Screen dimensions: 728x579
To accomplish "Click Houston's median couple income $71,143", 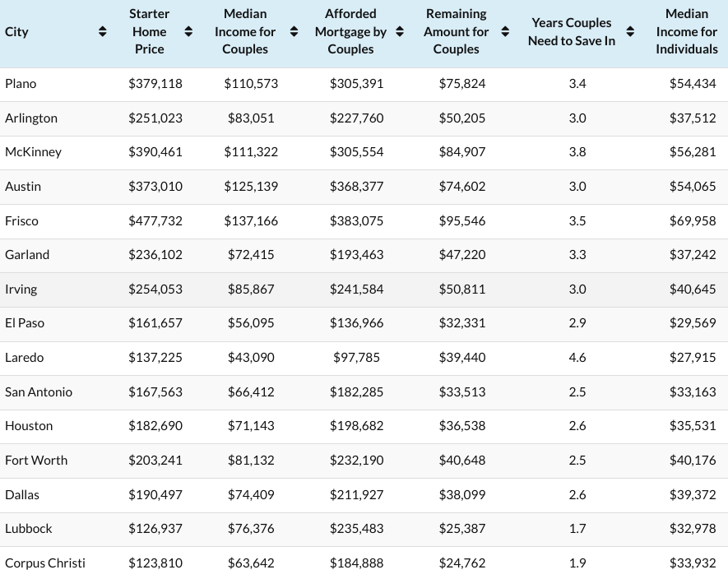I will click(x=251, y=426).
